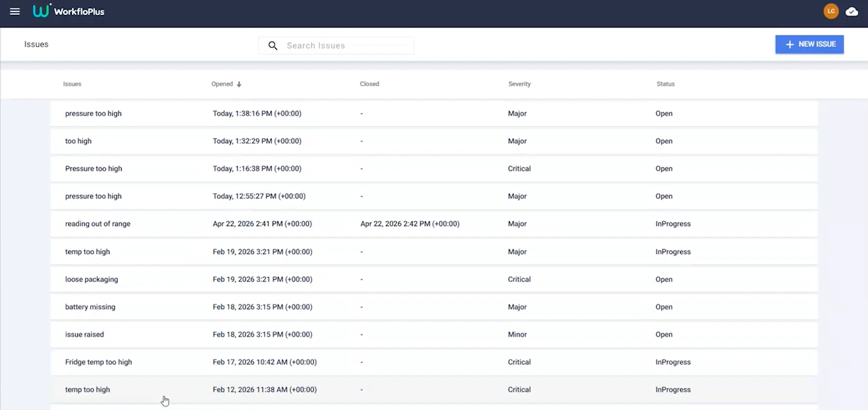Open the 'Fridge temp too high' issue
This screenshot has width=868, height=410.
434,362
